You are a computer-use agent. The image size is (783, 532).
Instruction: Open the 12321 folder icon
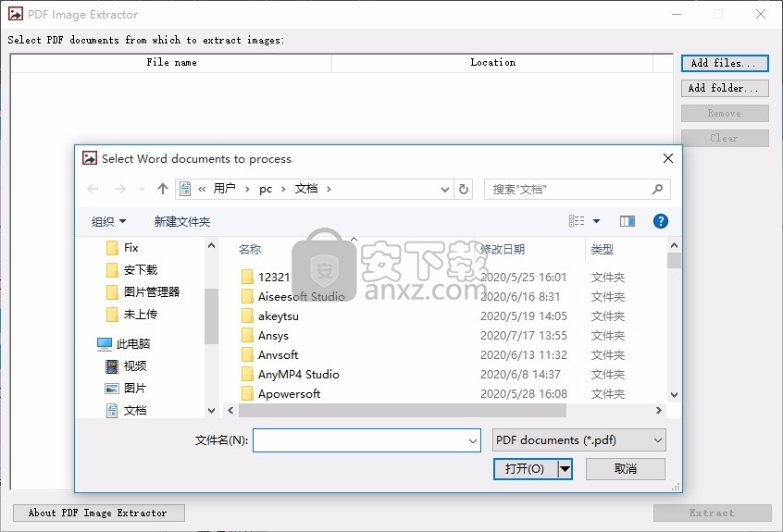247,277
